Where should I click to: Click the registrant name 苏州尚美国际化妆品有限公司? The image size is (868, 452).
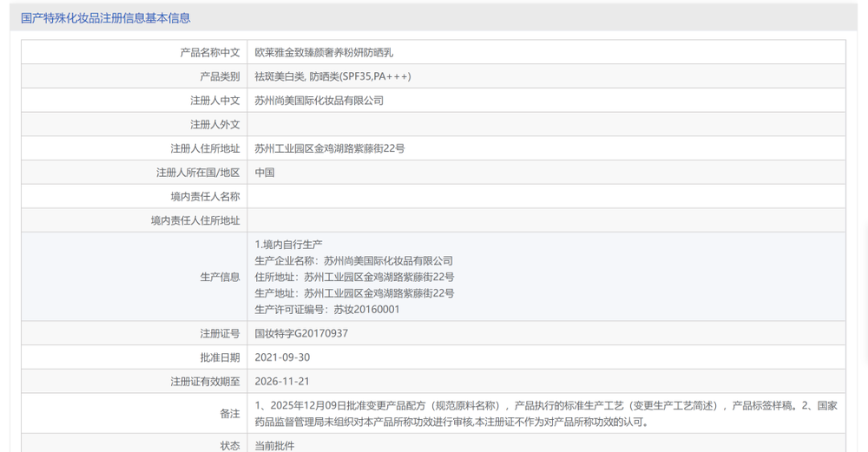point(319,101)
